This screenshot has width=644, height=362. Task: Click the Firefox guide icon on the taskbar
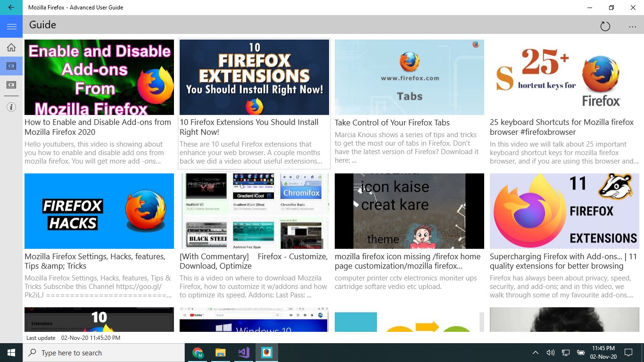(266, 352)
